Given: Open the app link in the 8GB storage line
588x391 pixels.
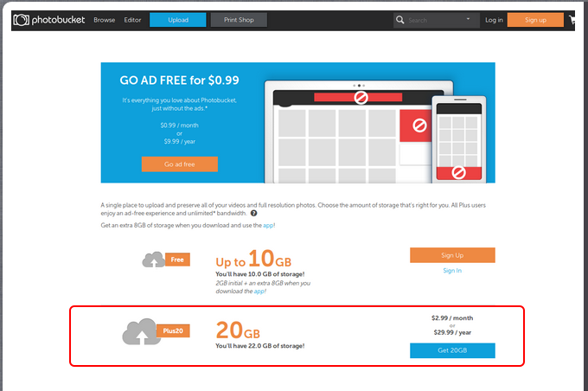Looking at the screenshot, I should pyautogui.click(x=268, y=225).
